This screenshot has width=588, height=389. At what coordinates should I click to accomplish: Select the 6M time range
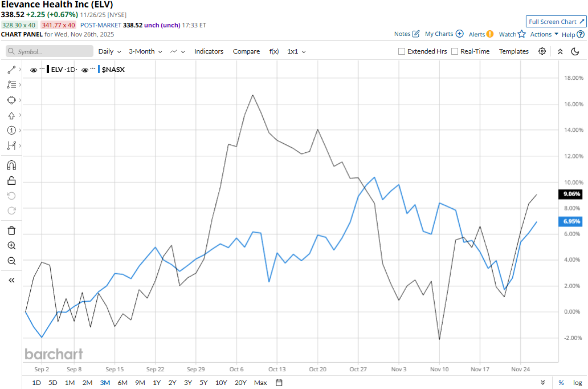[x=122, y=383]
